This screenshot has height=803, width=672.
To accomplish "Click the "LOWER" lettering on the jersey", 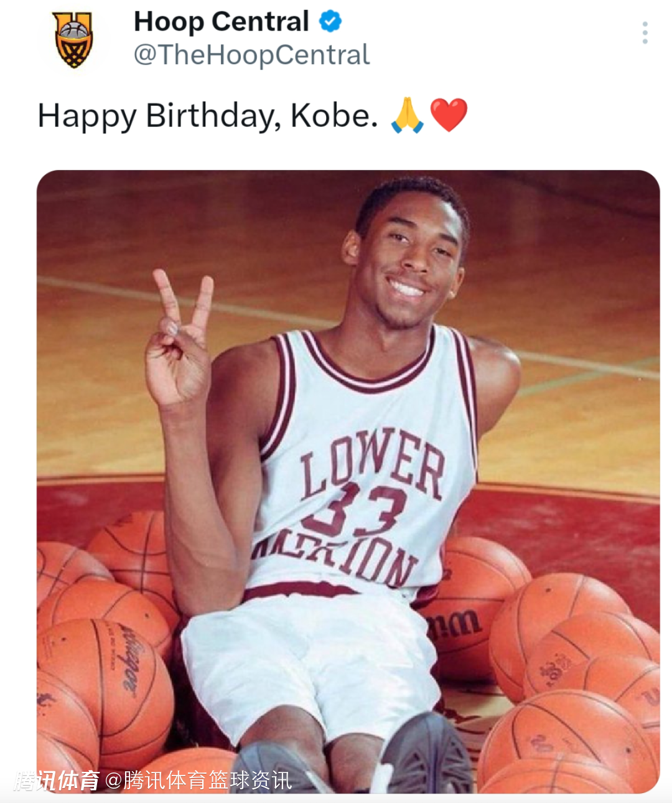I will pos(372,464).
